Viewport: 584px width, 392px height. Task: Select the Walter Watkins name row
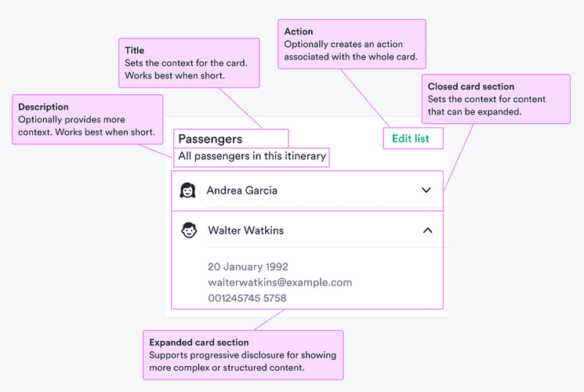[x=245, y=230]
